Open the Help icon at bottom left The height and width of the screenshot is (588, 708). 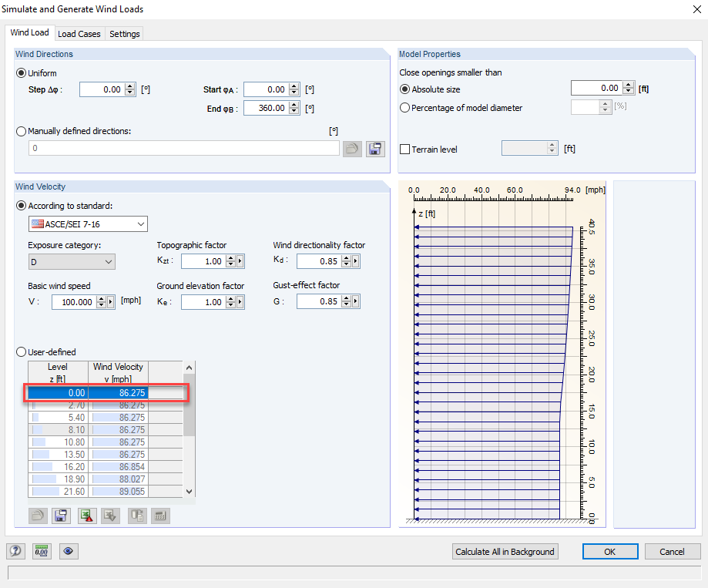point(14,551)
